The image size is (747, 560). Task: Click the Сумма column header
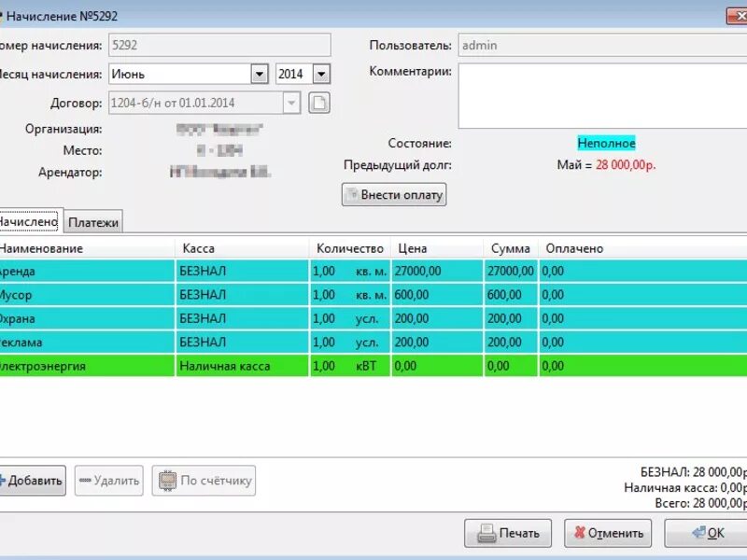(x=511, y=248)
